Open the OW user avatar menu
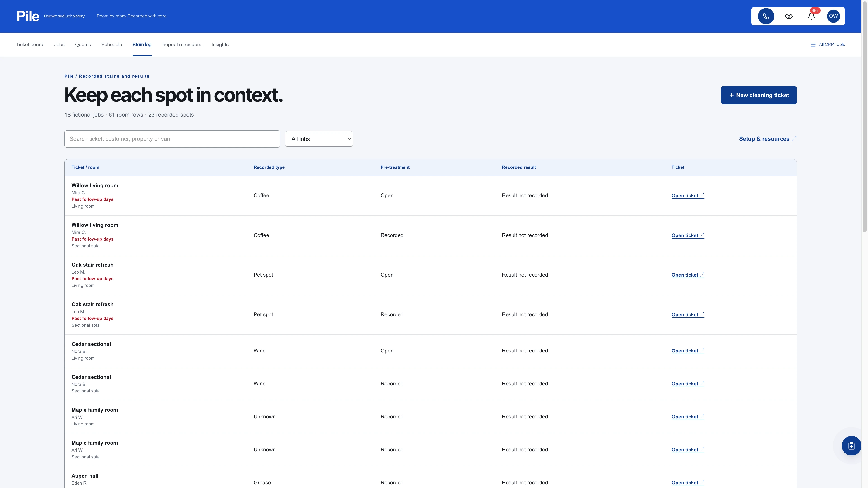Image resolution: width=868 pixels, height=488 pixels. click(x=833, y=16)
